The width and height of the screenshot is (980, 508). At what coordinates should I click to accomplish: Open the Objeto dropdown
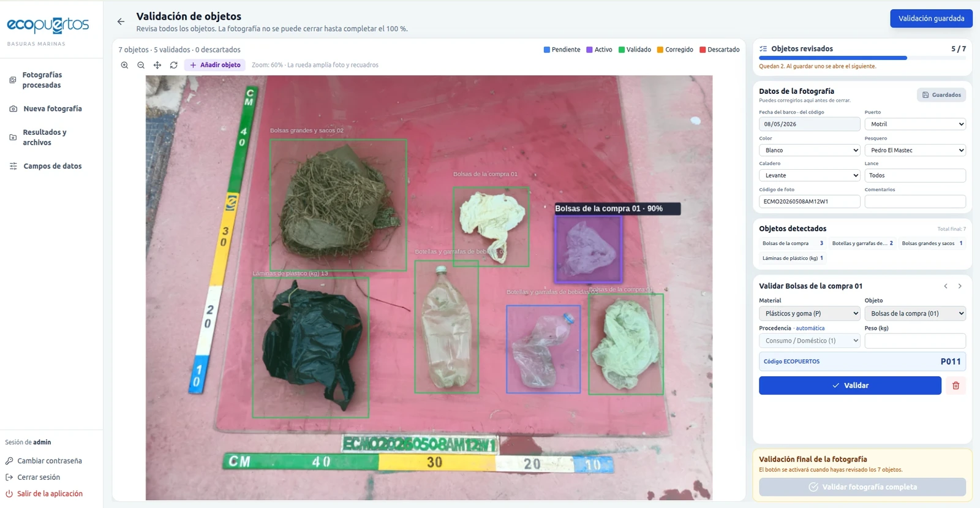(915, 313)
